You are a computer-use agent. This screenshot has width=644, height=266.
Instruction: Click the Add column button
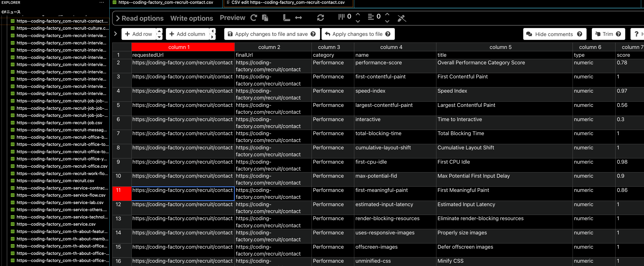point(187,34)
